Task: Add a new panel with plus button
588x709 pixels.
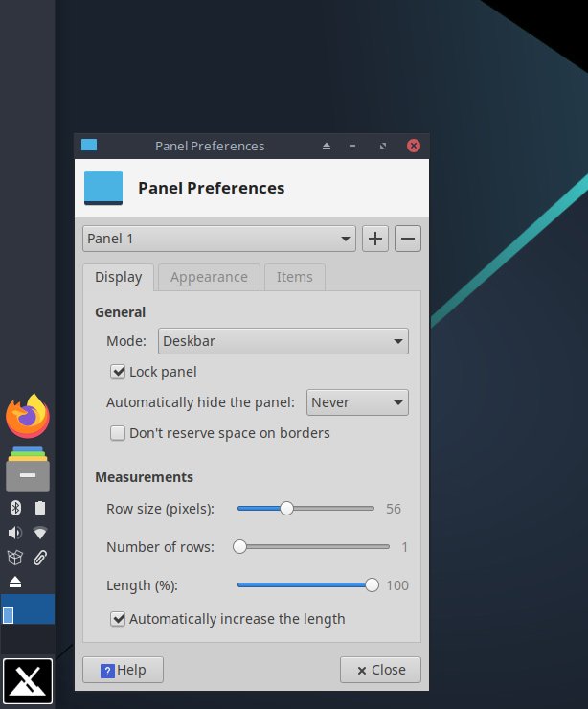Action: point(375,239)
